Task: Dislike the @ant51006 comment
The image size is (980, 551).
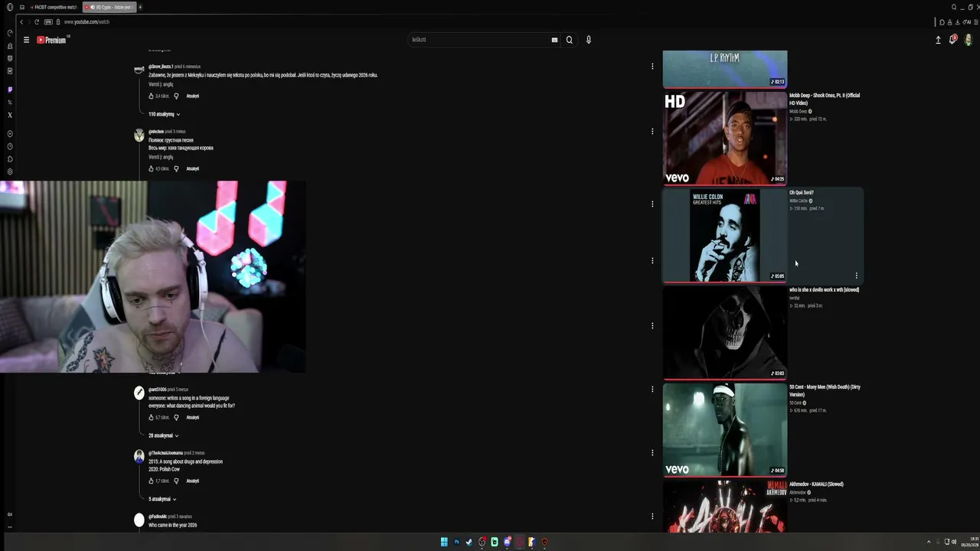Action: [176, 417]
